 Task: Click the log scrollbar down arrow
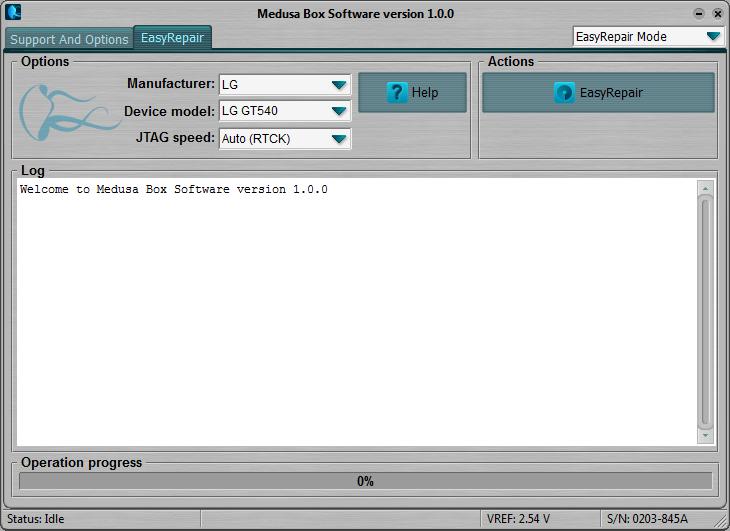click(x=705, y=436)
